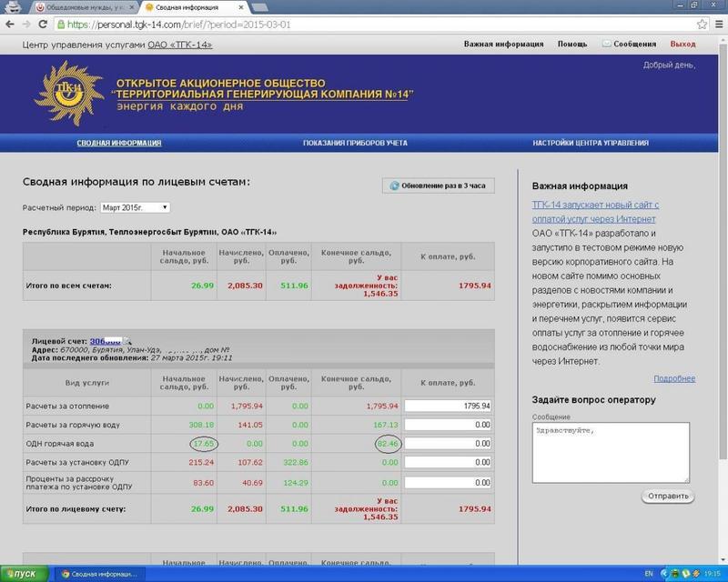Click the Сообщение text area
This screenshot has height=582, width=728.
click(x=610, y=453)
